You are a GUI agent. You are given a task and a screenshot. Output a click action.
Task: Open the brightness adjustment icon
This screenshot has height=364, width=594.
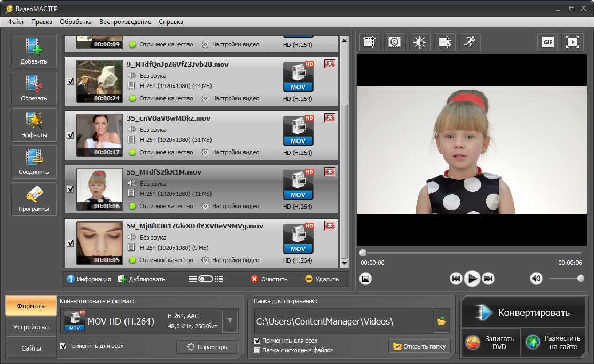[x=420, y=42]
